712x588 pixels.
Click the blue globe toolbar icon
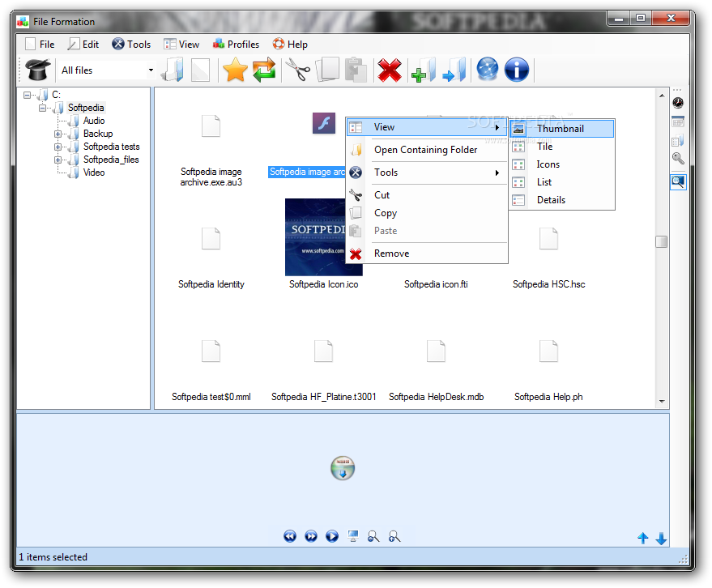(x=488, y=70)
